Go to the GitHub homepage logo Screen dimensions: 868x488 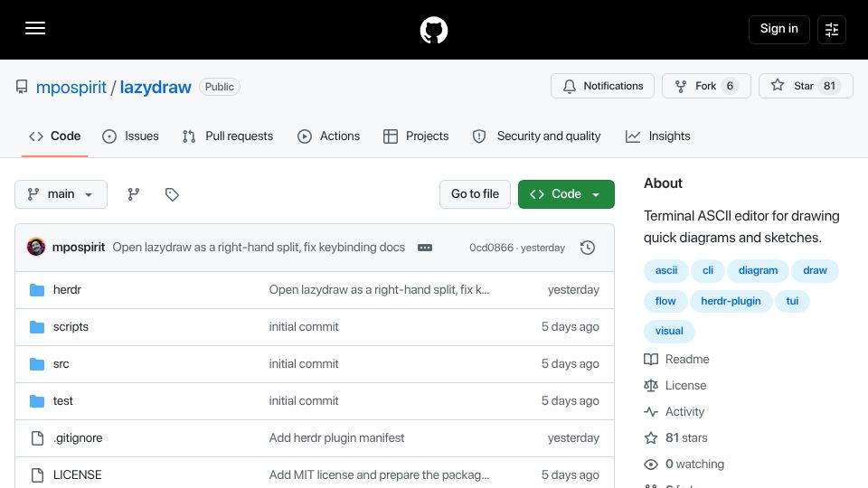pos(433,30)
